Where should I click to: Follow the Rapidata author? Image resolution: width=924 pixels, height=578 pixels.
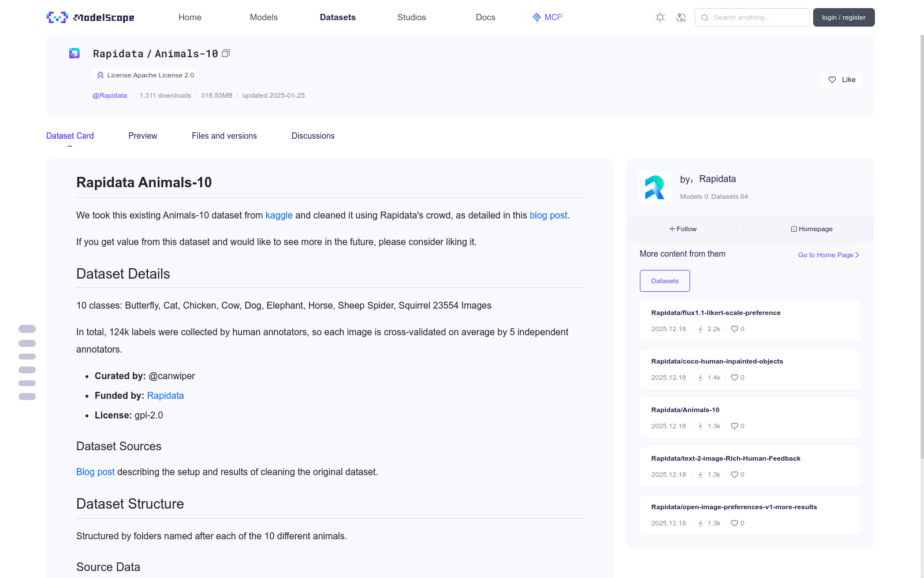point(683,229)
